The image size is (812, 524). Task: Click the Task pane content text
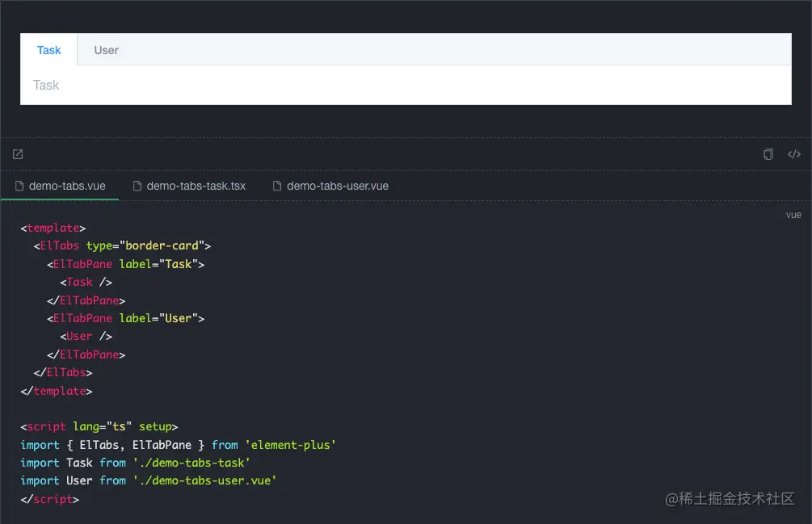(x=46, y=86)
